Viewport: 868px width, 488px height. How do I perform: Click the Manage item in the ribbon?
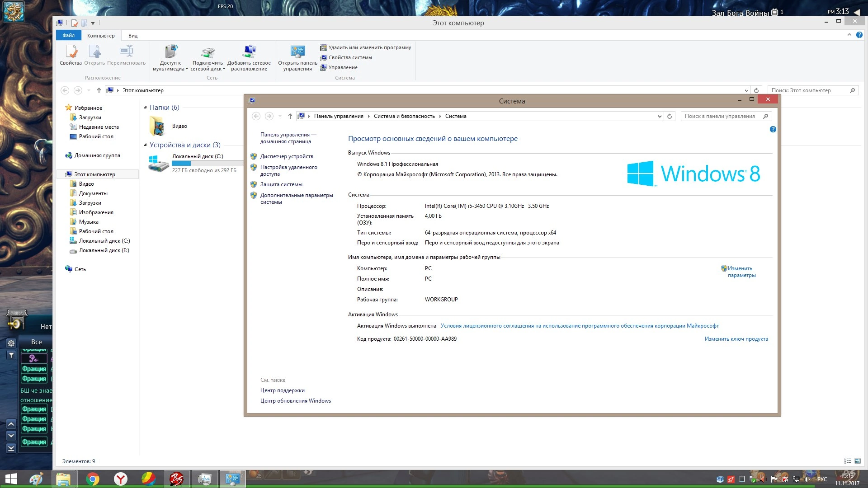tap(339, 67)
